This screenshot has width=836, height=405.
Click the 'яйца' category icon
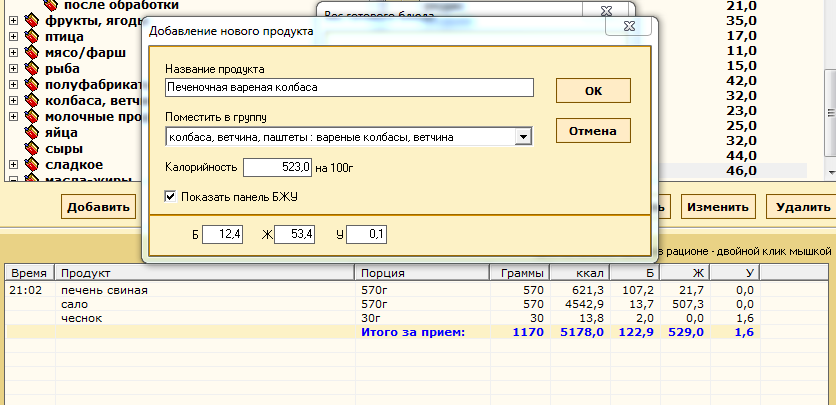tap(32, 133)
